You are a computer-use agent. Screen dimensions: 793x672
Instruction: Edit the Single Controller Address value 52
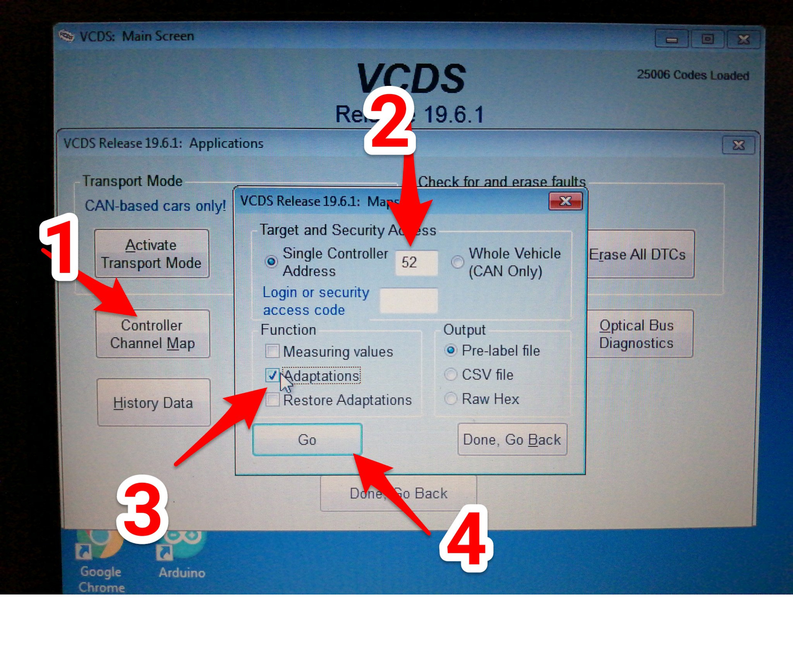417,262
